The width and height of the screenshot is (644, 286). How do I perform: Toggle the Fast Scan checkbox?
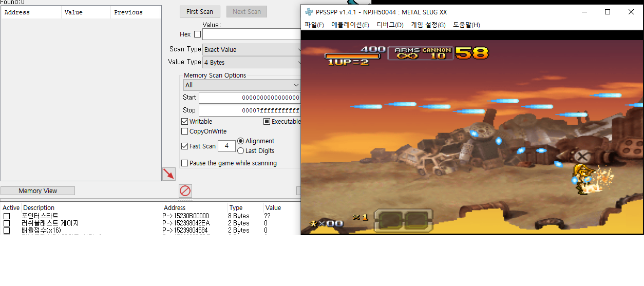click(x=185, y=146)
